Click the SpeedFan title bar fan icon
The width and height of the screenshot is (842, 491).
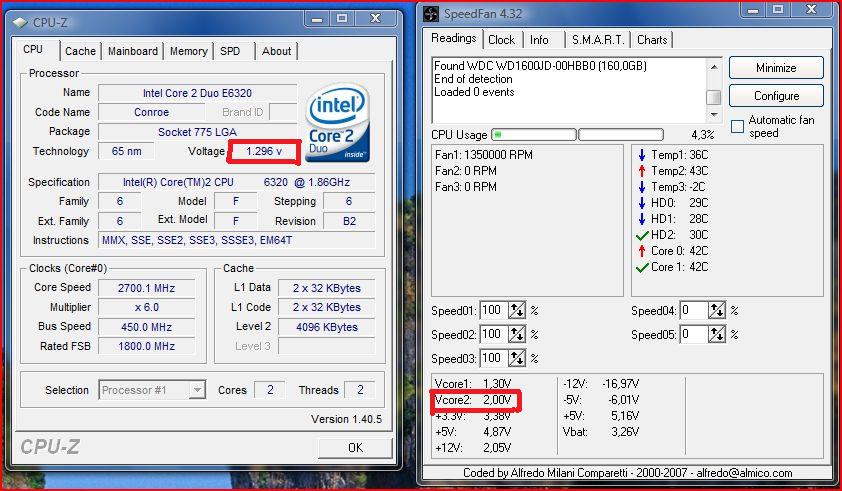[x=431, y=14]
